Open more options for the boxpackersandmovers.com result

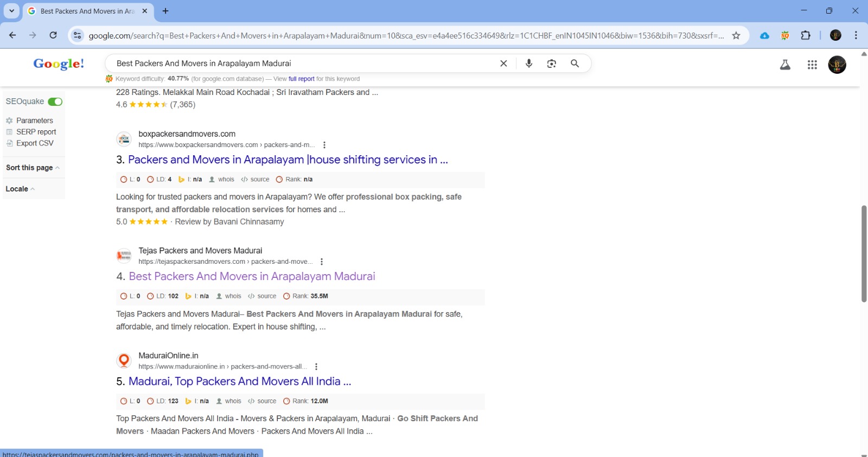click(324, 145)
